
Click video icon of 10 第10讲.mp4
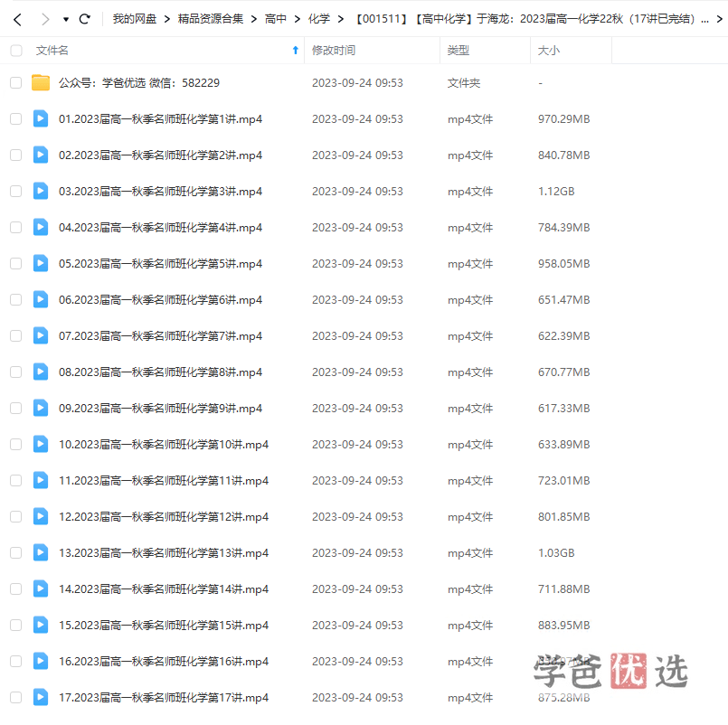tap(41, 445)
